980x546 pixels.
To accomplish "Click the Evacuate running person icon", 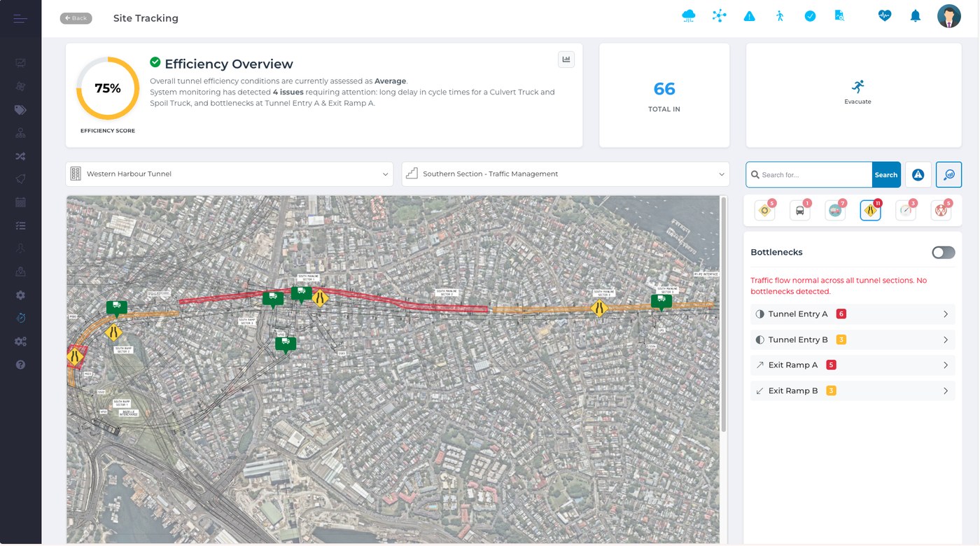I will pos(857,86).
